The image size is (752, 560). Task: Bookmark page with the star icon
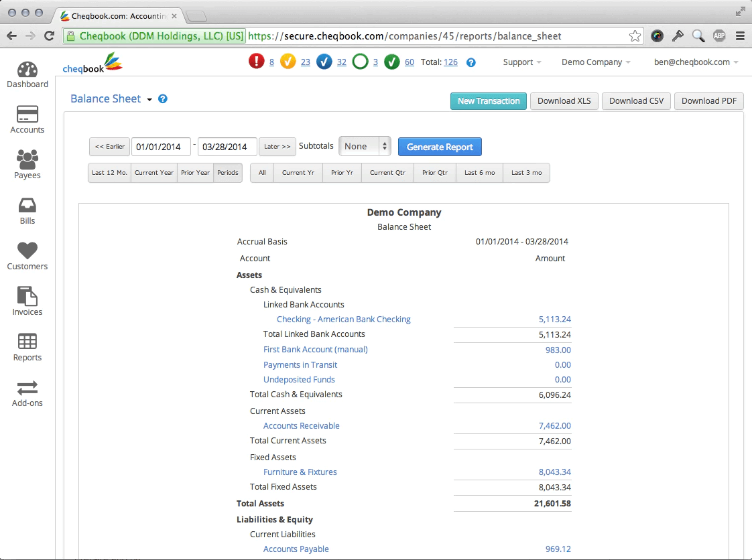(x=635, y=36)
